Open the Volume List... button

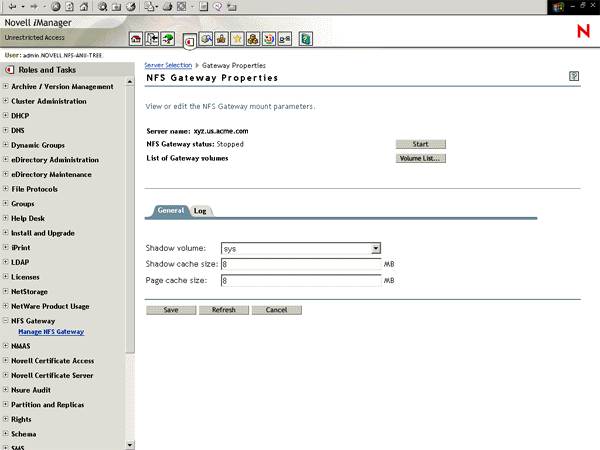[421, 158]
